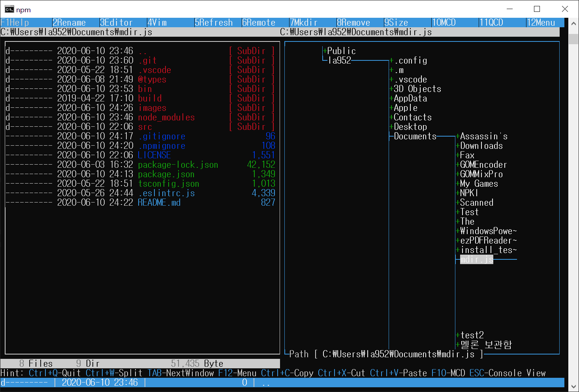The width and height of the screenshot is (579, 392).
Task: Select WindowsPowe~ folder in tree
Action: (489, 231)
